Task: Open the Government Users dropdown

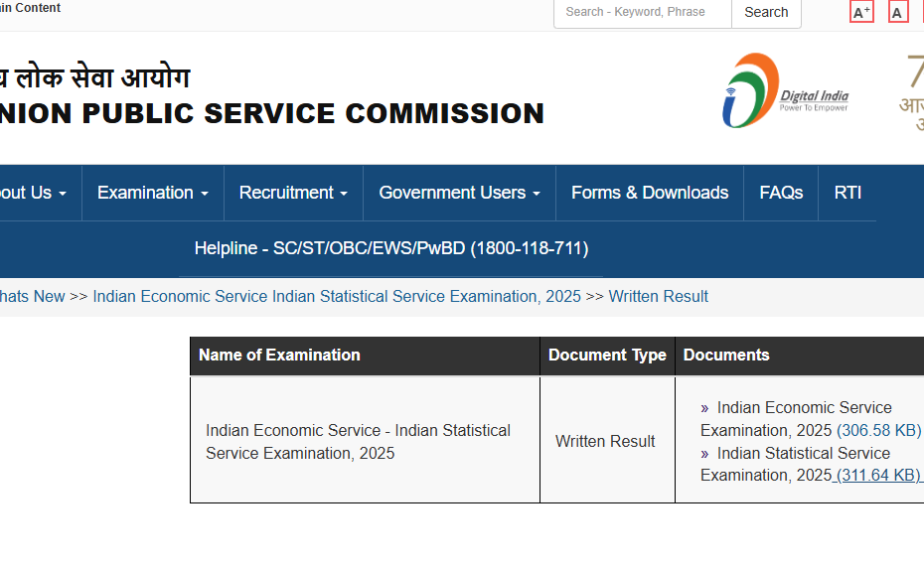Action: [x=459, y=193]
